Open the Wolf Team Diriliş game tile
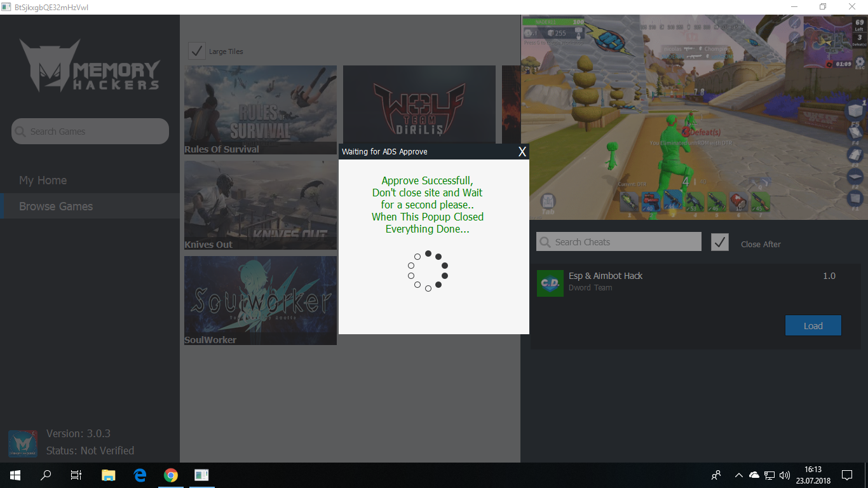This screenshot has height=488, width=868. tap(419, 104)
